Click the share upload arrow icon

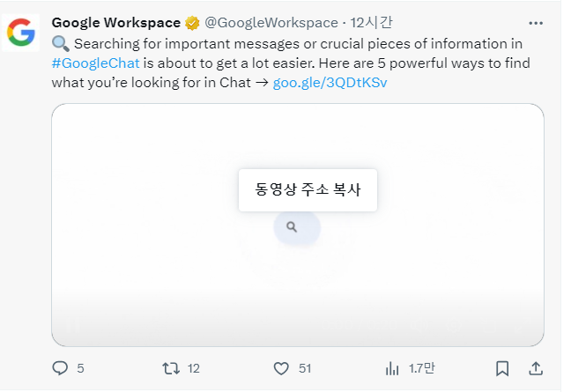(x=535, y=368)
